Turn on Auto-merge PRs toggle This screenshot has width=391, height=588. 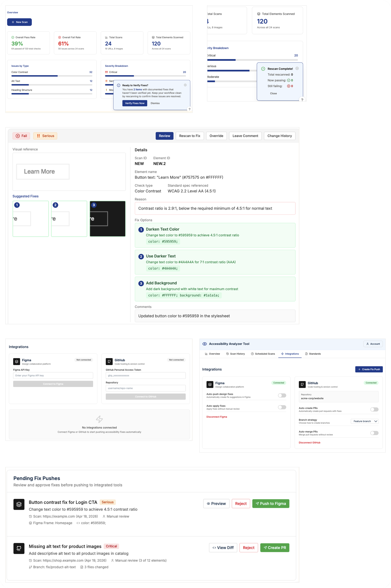coord(374,433)
